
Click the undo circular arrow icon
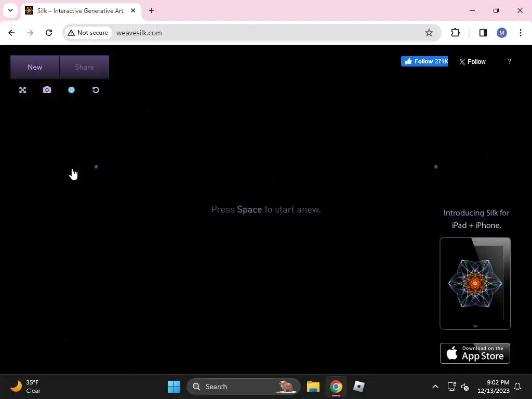coord(96,90)
